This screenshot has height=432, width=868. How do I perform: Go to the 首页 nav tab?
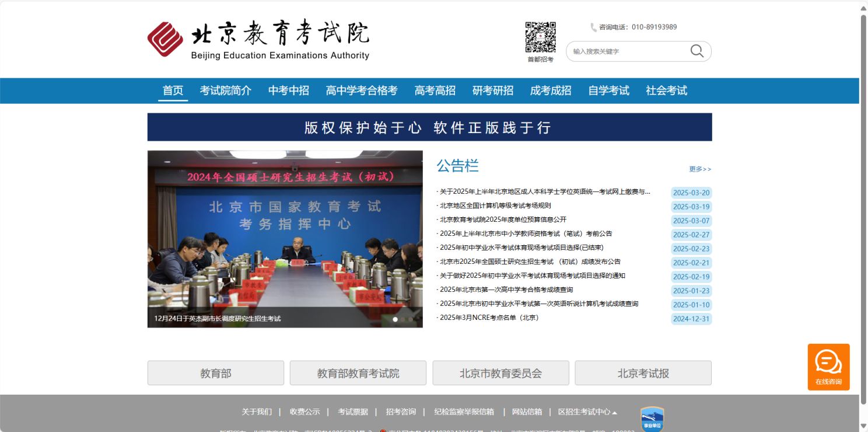(x=173, y=90)
